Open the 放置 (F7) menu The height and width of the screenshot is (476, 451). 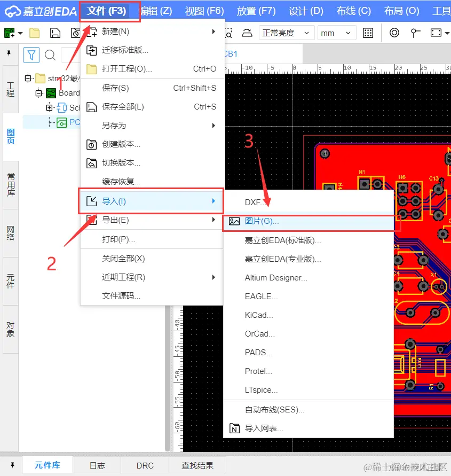(256, 11)
